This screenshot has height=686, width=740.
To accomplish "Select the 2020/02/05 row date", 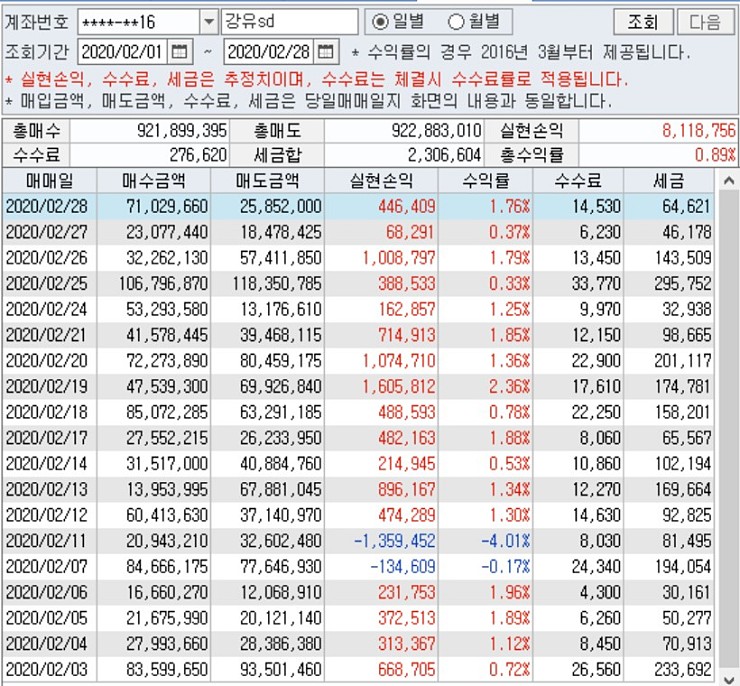I will (47, 618).
